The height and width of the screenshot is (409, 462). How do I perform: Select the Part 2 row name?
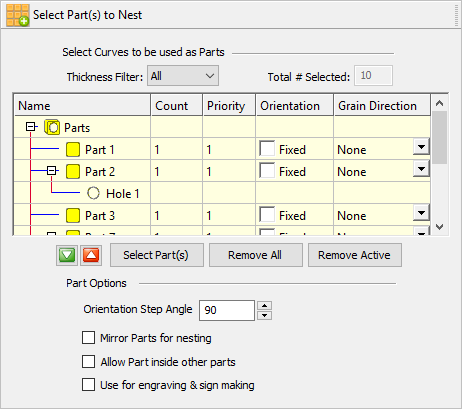tap(100, 172)
